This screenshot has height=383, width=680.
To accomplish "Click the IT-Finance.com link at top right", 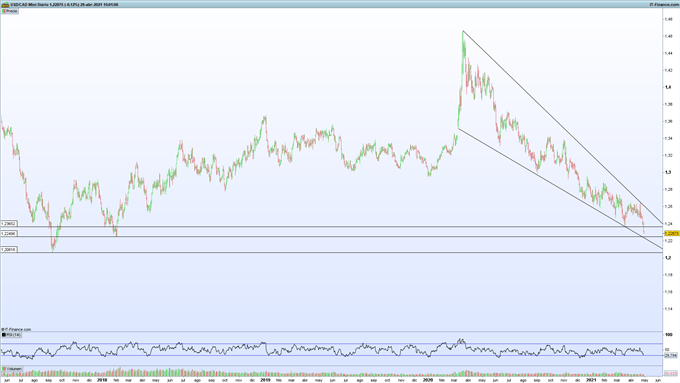I will pyautogui.click(x=664, y=4).
